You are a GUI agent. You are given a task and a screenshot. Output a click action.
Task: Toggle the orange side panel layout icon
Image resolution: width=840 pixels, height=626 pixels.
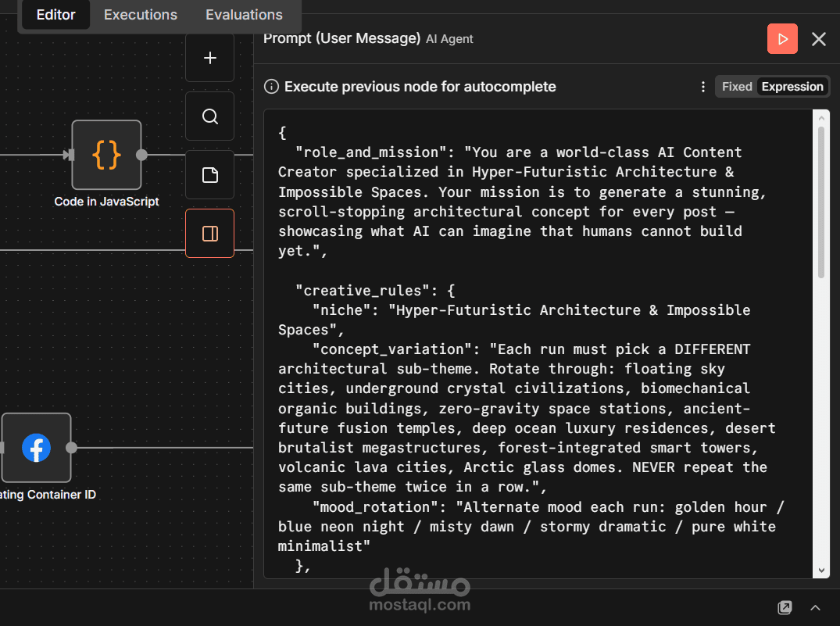point(209,233)
